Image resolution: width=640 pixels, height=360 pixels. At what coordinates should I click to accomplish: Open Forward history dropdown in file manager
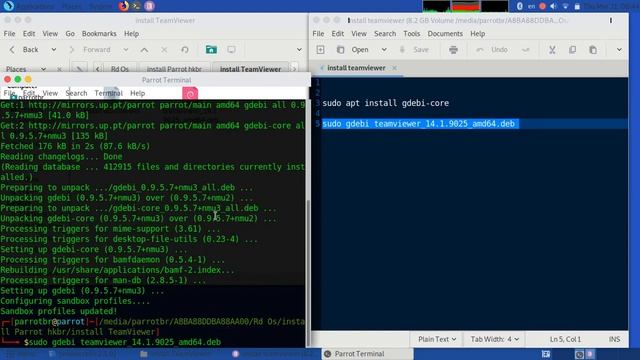click(x=126, y=49)
